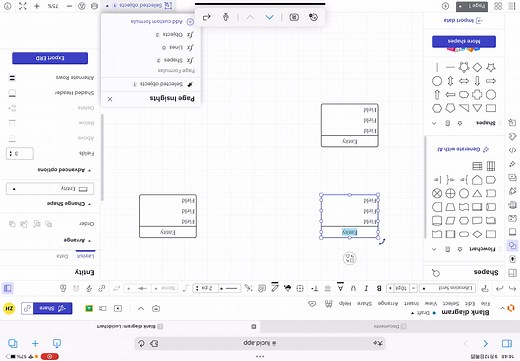Switch to the Data tab
The height and width of the screenshot is (361, 520).
[62, 256]
